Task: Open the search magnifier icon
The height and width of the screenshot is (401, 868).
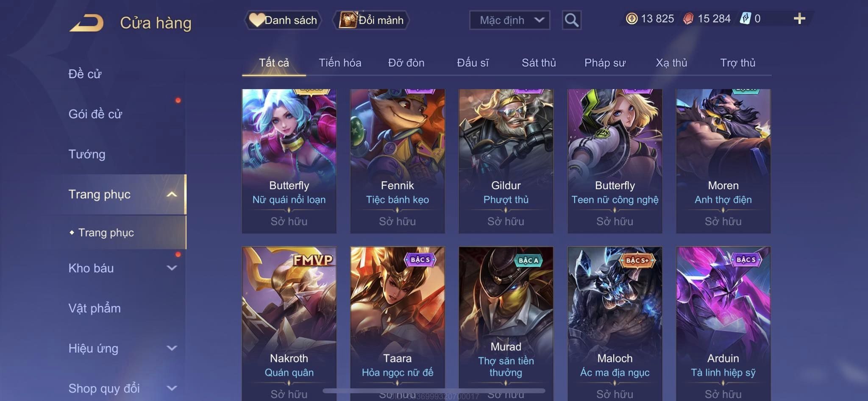Action: pos(571,20)
